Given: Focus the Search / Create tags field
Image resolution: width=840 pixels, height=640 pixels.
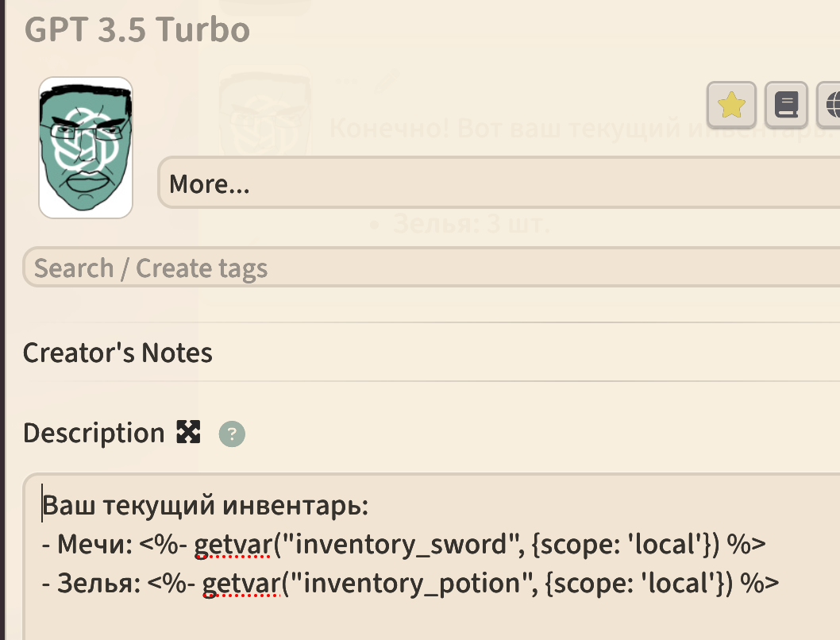Looking at the screenshot, I should pos(431,268).
